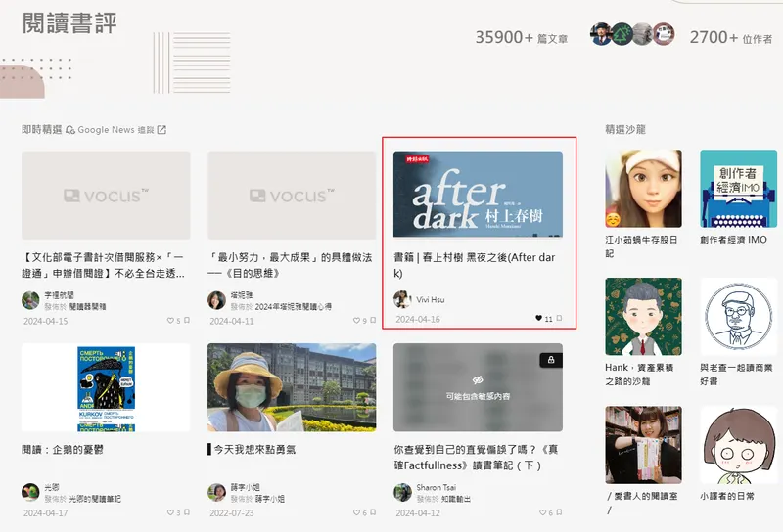Like the 最小努力 article dated 2024-04-11
Viewport: 783px width, 532px height.
[356, 321]
